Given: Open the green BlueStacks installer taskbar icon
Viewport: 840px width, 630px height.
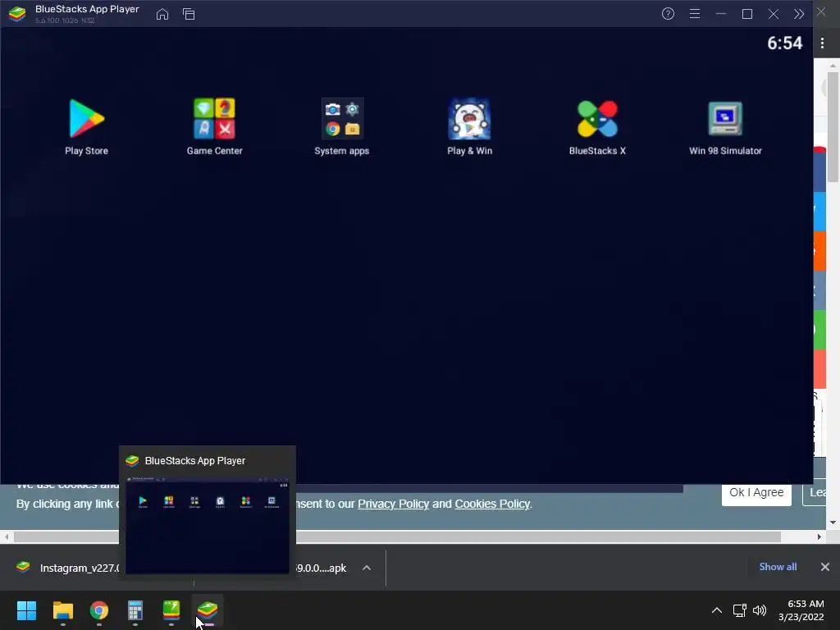Looking at the screenshot, I should coord(171,610).
